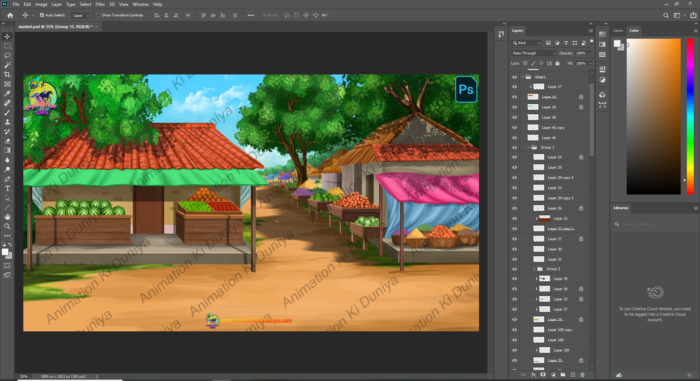Activate the Horizontal Type tool
Image resolution: width=700 pixels, height=381 pixels.
8,188
